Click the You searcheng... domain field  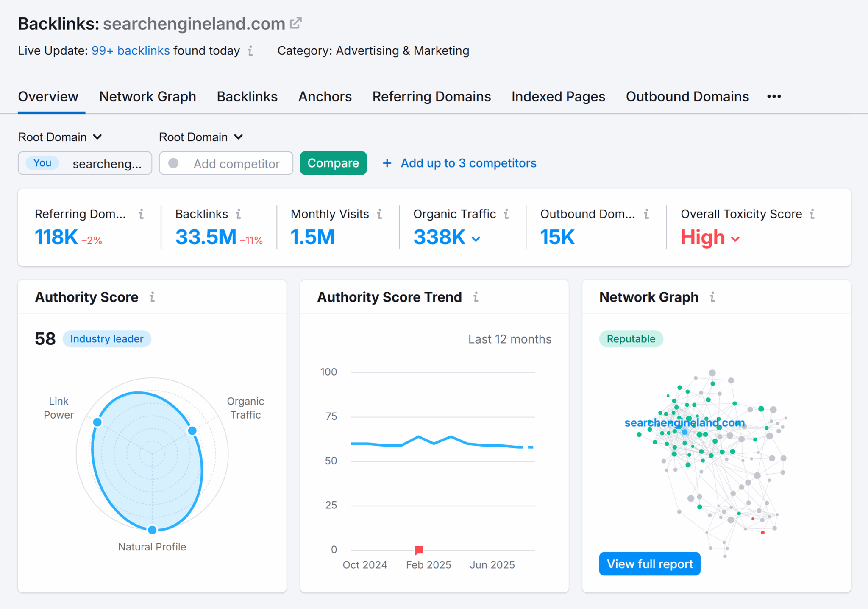(85, 163)
